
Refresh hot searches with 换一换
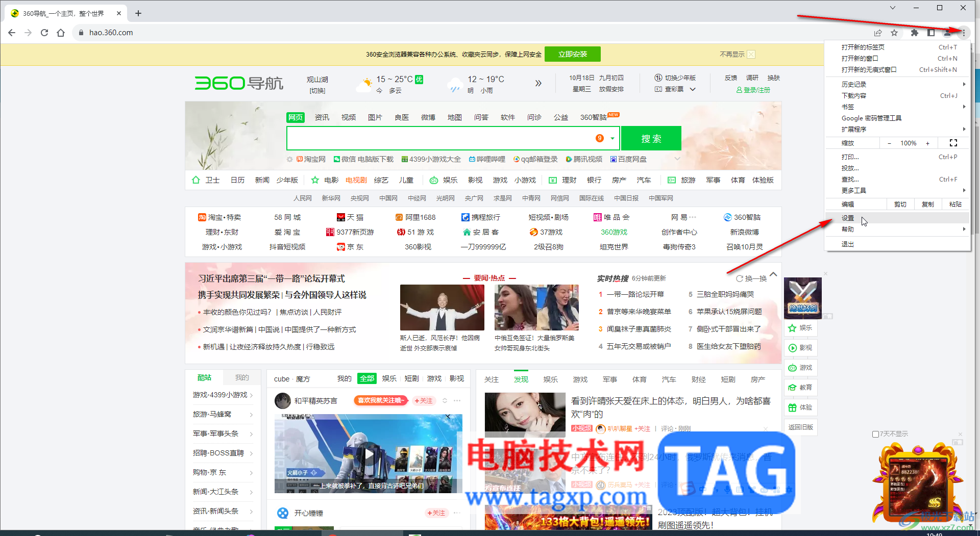[751, 278]
